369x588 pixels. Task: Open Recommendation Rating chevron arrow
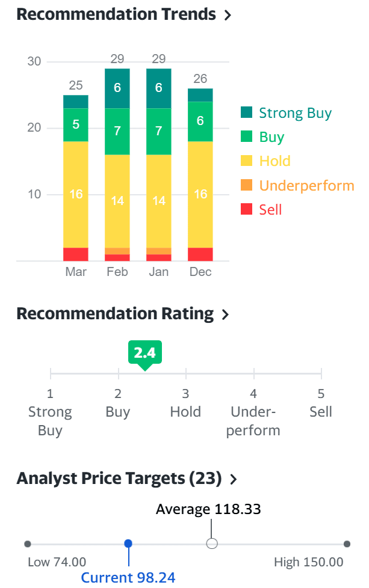225,314
